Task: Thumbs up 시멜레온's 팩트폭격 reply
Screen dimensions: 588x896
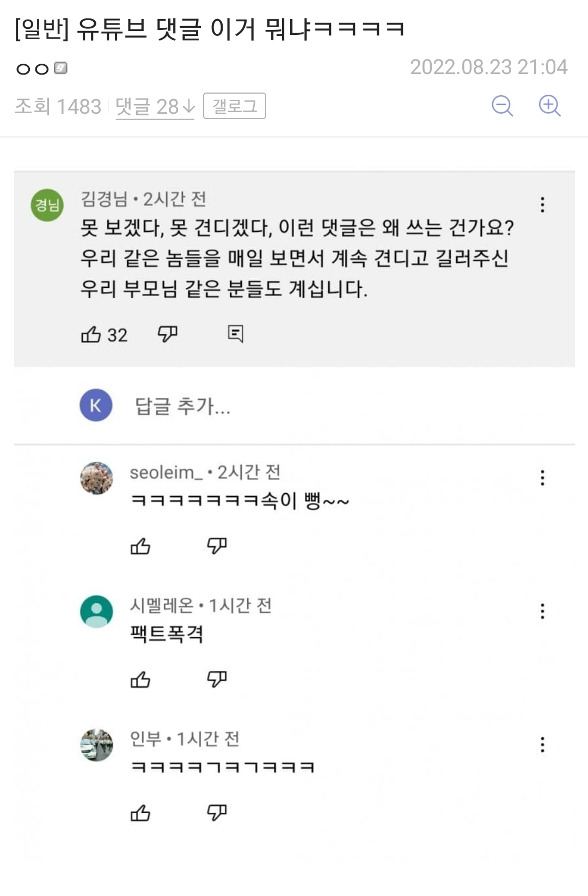Action: tap(140, 679)
